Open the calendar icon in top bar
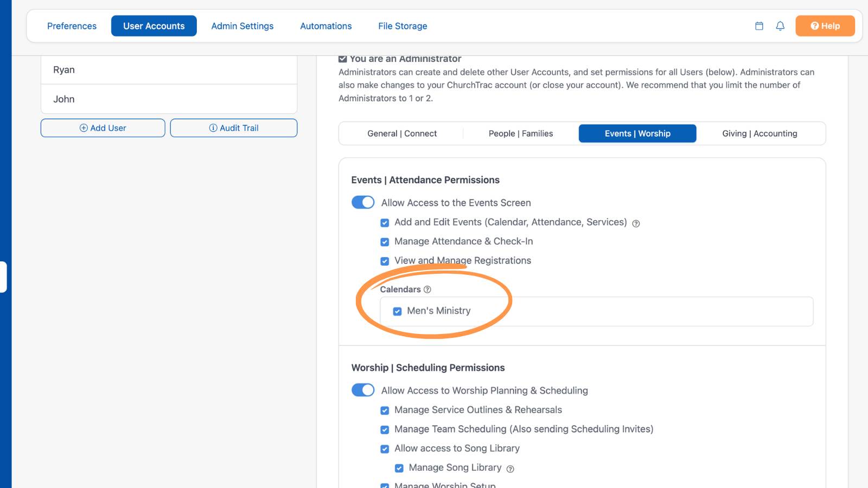This screenshot has width=868, height=488. (759, 26)
